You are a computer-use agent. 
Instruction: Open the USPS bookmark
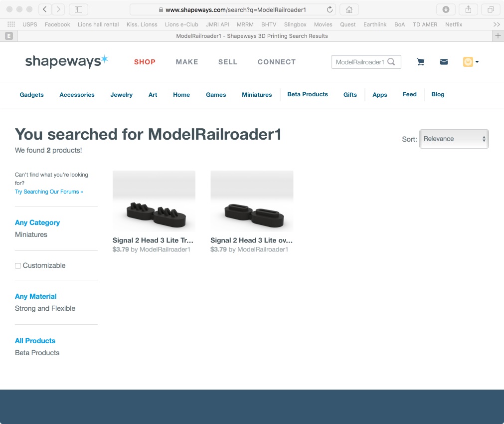coord(30,24)
